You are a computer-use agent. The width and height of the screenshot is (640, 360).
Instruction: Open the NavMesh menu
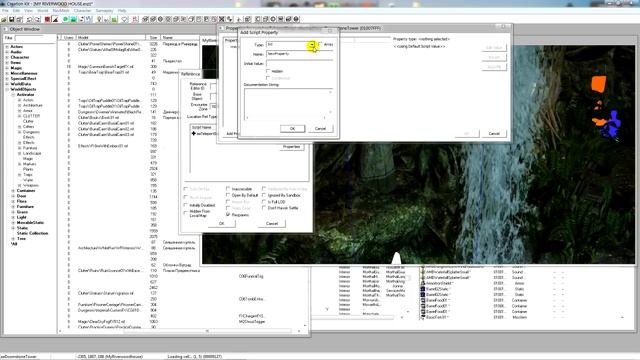(x=61, y=11)
